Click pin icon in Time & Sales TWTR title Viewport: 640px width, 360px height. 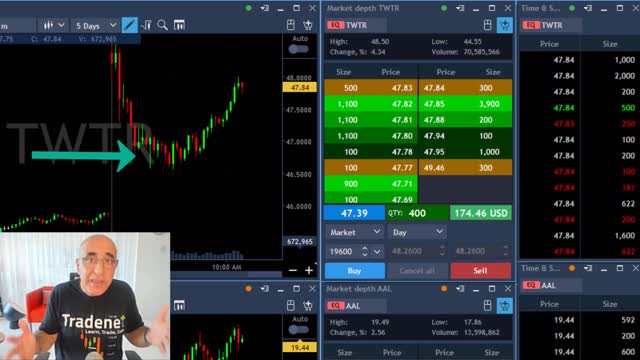click(x=588, y=8)
